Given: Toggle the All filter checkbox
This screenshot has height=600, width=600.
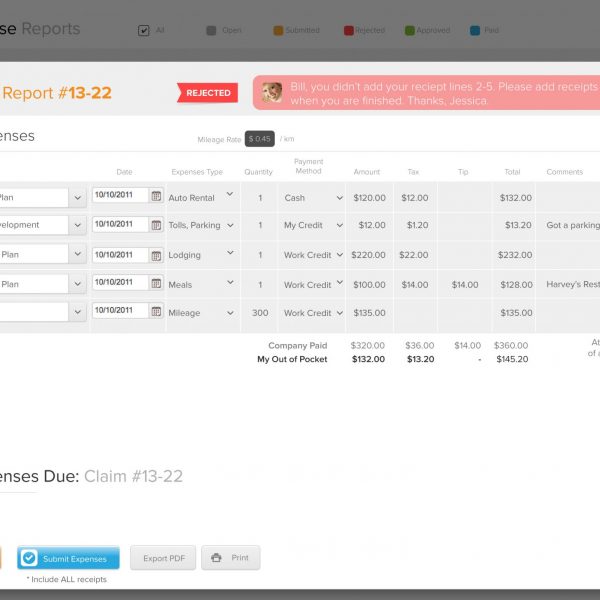Looking at the screenshot, I should pyautogui.click(x=143, y=30).
